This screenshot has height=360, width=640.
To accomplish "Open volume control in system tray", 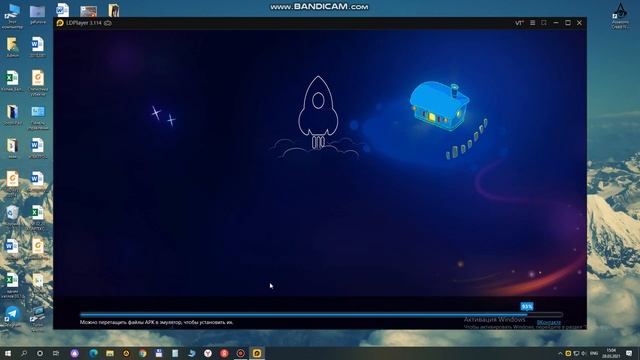I will tap(583, 353).
